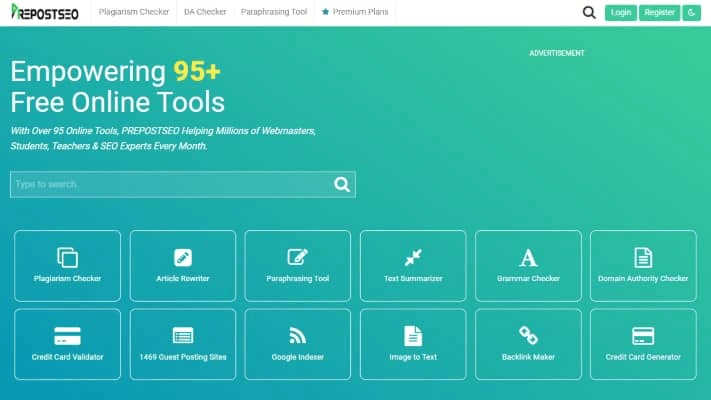Viewport: 711px width, 400px height.
Task: Click the 'Free Online Tools' heading line
Action: click(117, 102)
